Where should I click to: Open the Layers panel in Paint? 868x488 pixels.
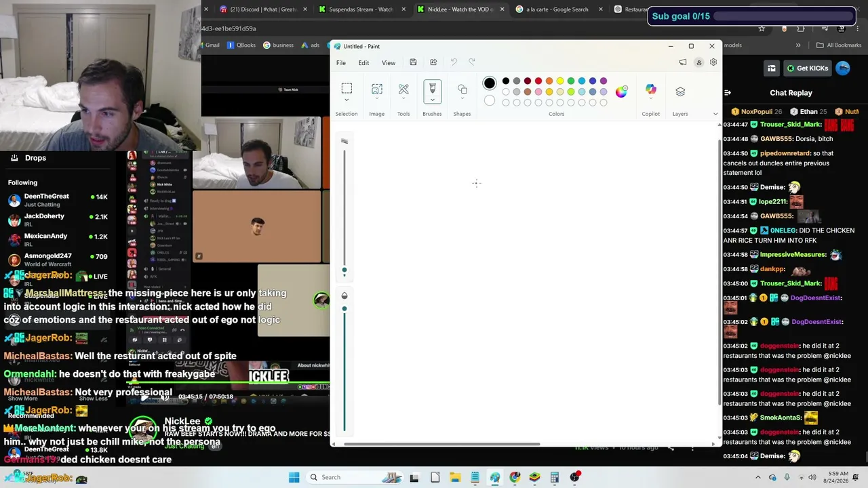(680, 91)
